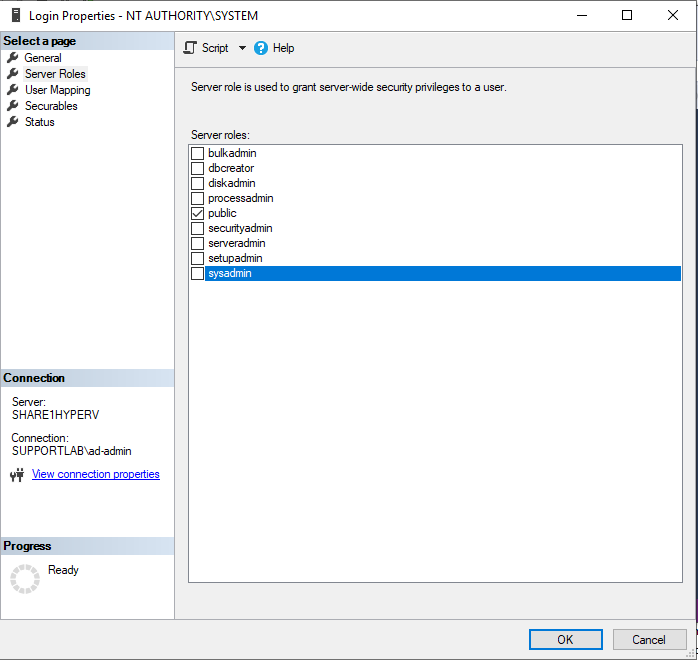
Task: Click the Help button label
Action: [283, 48]
